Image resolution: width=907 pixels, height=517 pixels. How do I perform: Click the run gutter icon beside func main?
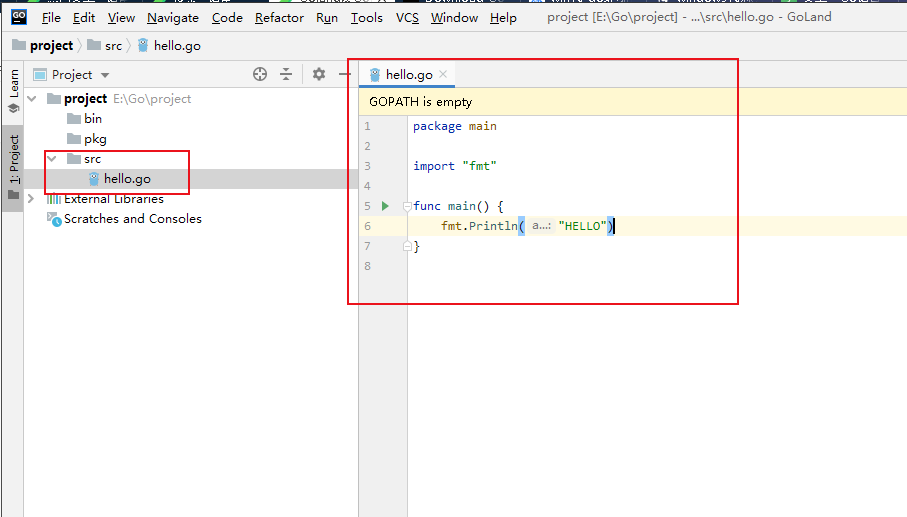coord(385,206)
